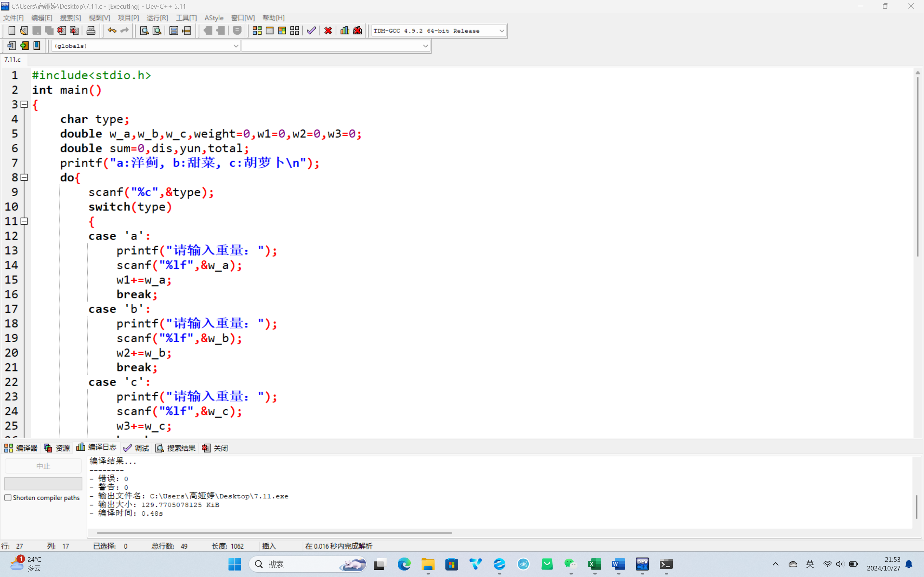Click the red X stop execution icon
The image size is (924, 577).
[328, 31]
